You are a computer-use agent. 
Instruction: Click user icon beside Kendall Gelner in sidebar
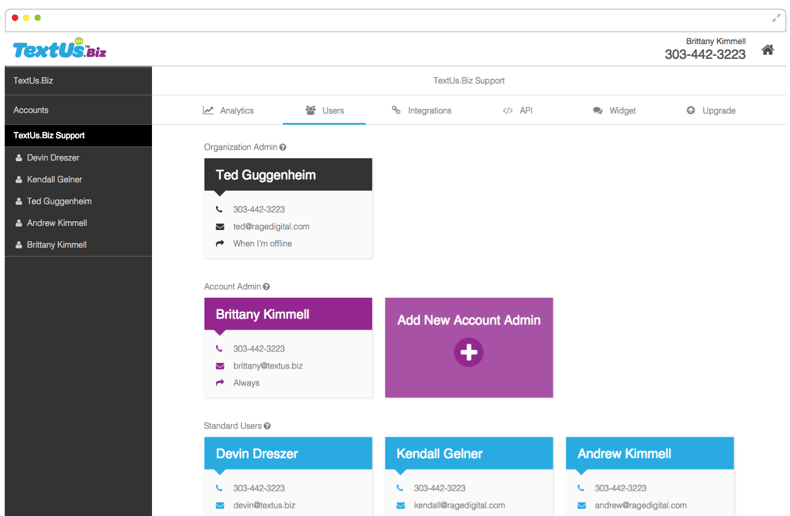pos(19,179)
